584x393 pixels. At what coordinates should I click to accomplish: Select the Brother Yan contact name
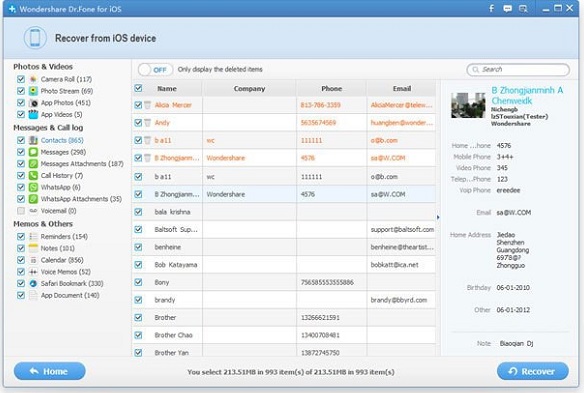[172, 353]
